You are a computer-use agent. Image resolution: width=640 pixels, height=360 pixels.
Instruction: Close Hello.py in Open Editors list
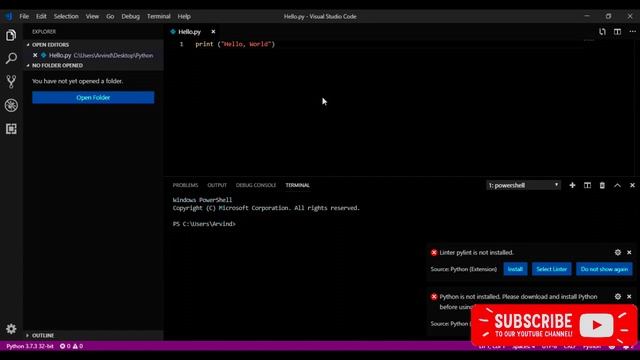click(35, 55)
